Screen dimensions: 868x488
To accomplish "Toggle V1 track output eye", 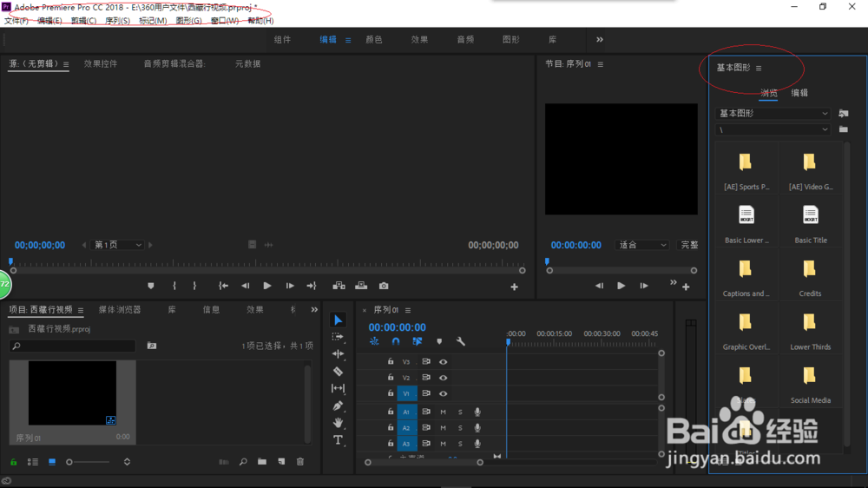I will click(443, 394).
